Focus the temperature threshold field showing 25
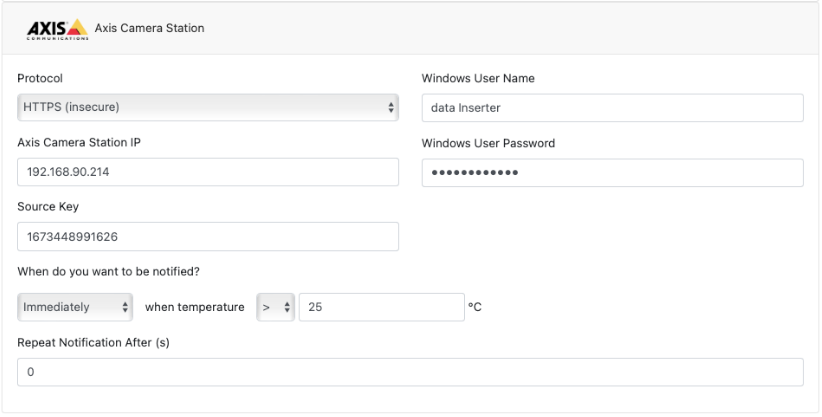Viewport: 822px width, 417px height. point(380,307)
